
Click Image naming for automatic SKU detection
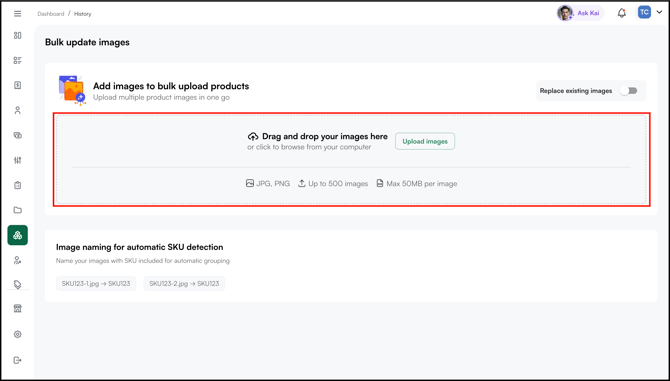click(x=139, y=247)
